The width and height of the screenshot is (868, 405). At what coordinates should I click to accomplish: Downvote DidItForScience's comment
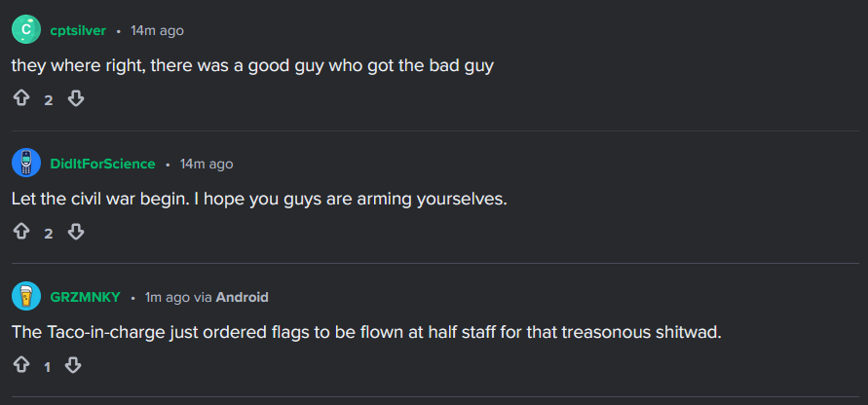pos(75,232)
